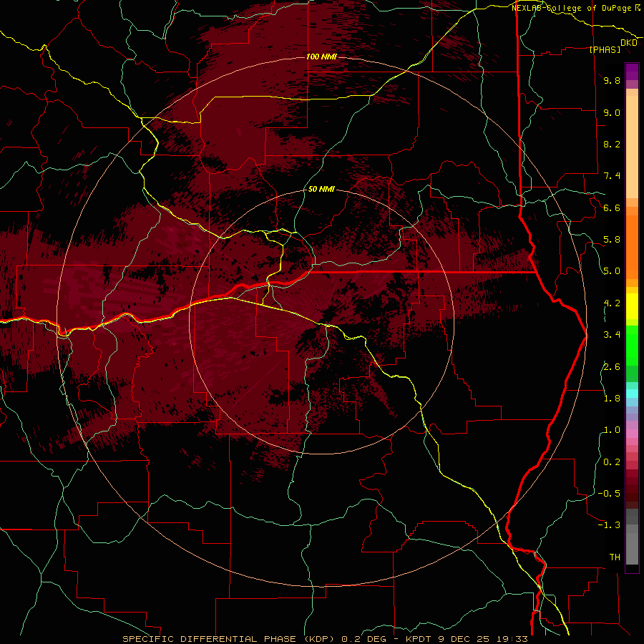
Task: Select the -0.5 scale label
Action: [x=609, y=494]
